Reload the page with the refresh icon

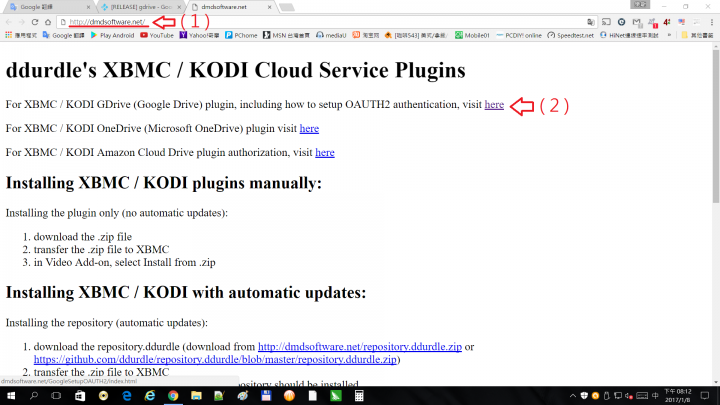coord(35,22)
